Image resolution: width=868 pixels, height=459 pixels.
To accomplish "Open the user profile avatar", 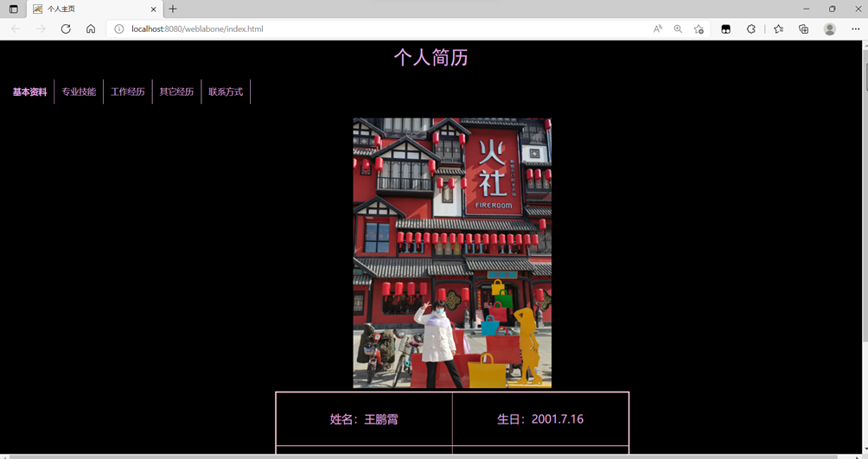I will coord(829,29).
